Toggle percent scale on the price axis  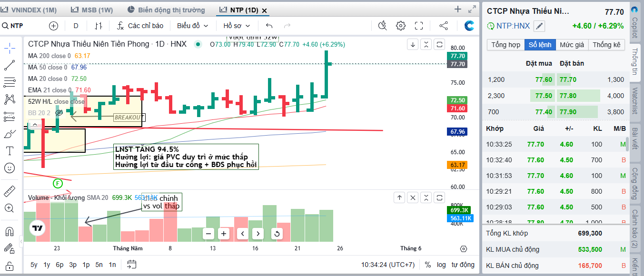[x=428, y=265]
